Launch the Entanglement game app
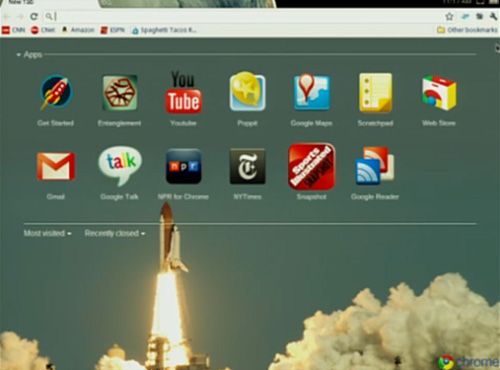 [119, 93]
